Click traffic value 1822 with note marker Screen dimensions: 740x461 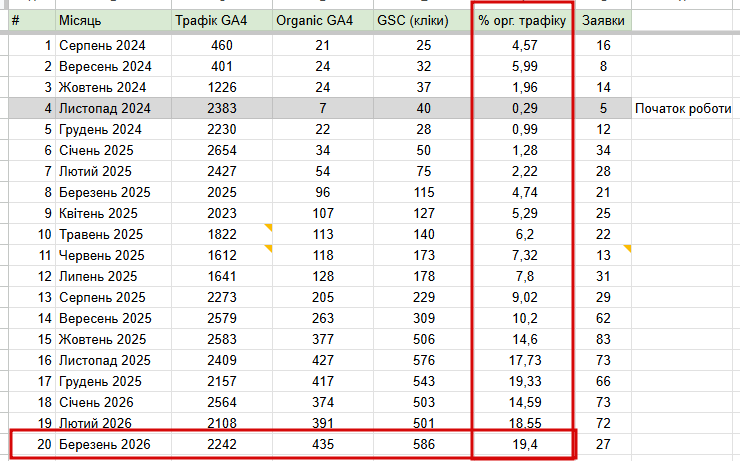coord(222,234)
